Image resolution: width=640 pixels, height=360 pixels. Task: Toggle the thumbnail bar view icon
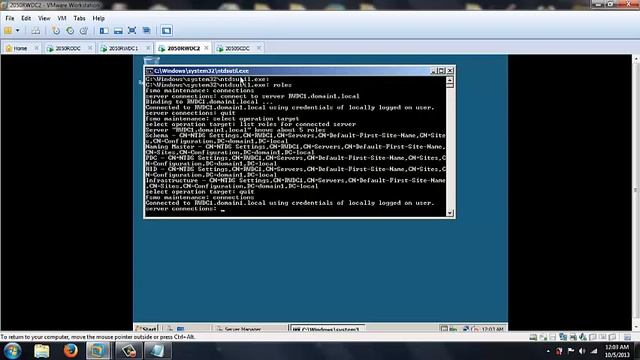(118, 31)
